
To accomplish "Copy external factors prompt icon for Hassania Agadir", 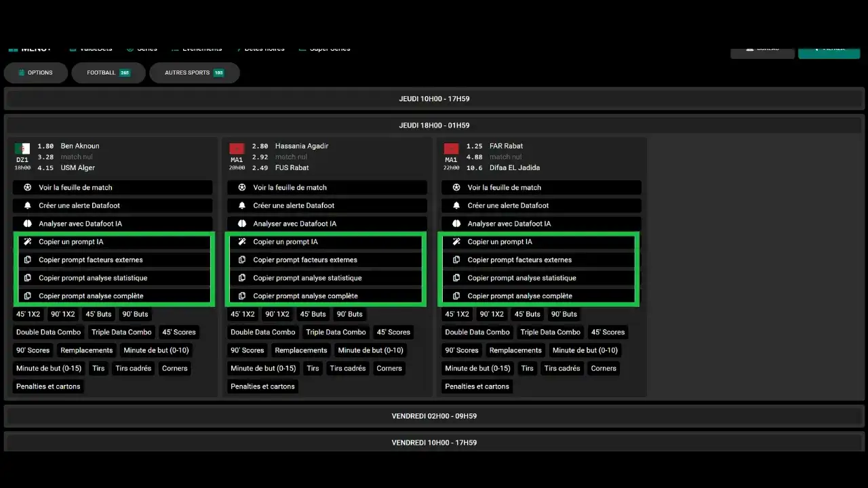I will 242,260.
